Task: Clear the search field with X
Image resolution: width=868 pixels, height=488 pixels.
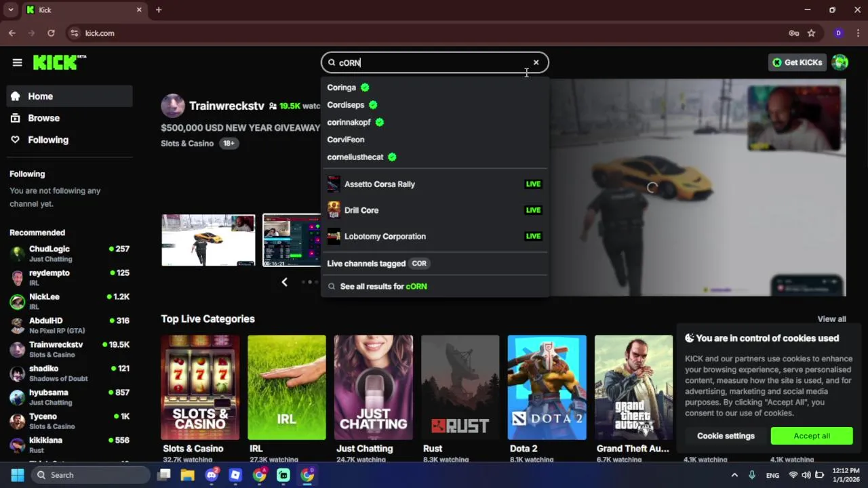Action: (x=536, y=62)
